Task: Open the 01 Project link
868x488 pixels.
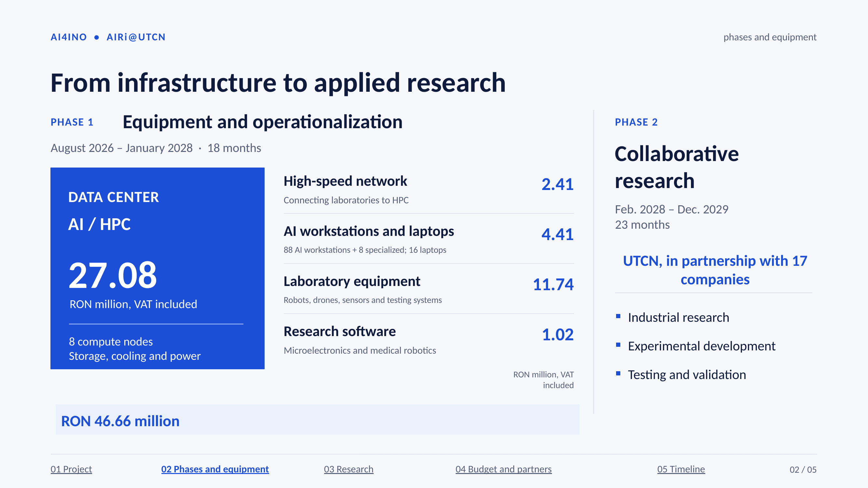Action: pyautogui.click(x=71, y=469)
